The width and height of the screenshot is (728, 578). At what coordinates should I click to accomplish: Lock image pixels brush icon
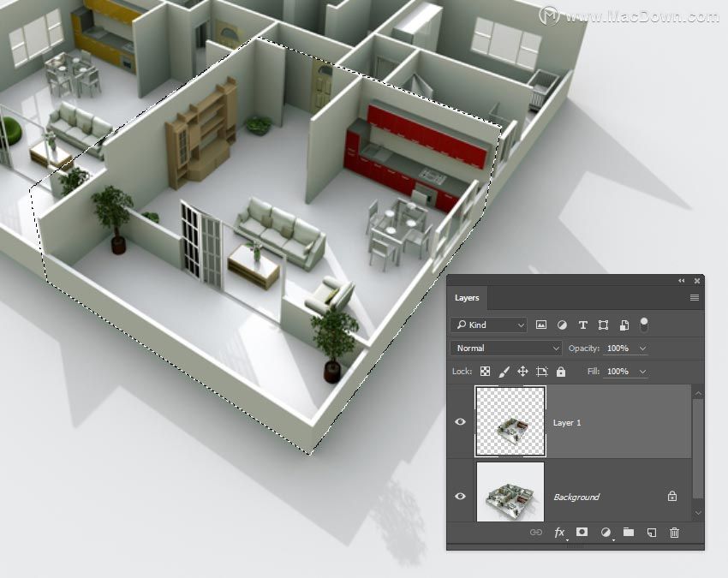(504, 372)
